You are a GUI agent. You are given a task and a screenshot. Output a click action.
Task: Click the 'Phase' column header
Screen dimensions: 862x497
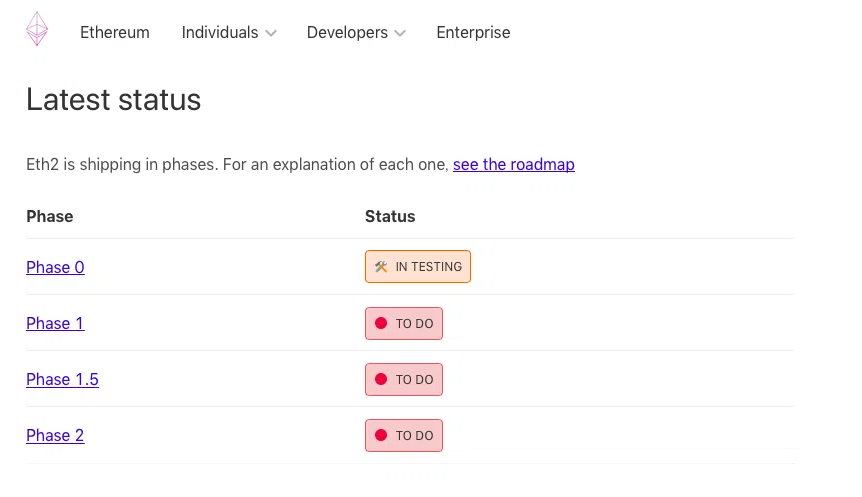point(49,217)
